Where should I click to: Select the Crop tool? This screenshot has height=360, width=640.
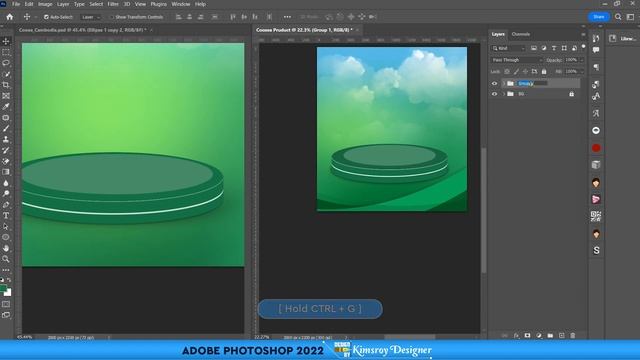pyautogui.click(x=6, y=85)
